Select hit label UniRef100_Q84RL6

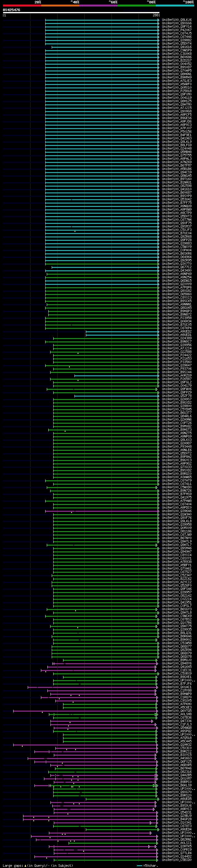click(177, 416)
